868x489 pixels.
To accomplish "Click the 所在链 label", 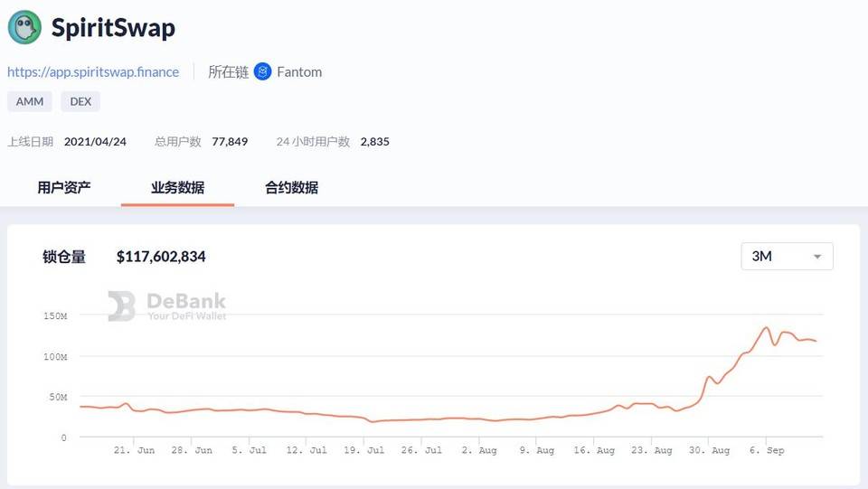I will (x=228, y=72).
